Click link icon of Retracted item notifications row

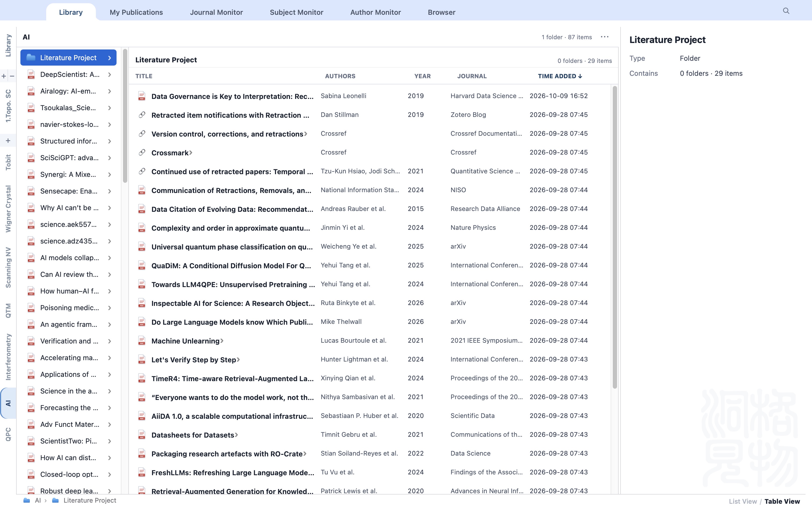142,115
